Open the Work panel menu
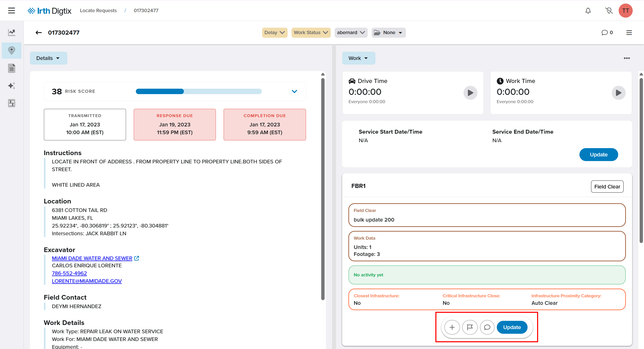The image size is (644, 349). pos(358,58)
